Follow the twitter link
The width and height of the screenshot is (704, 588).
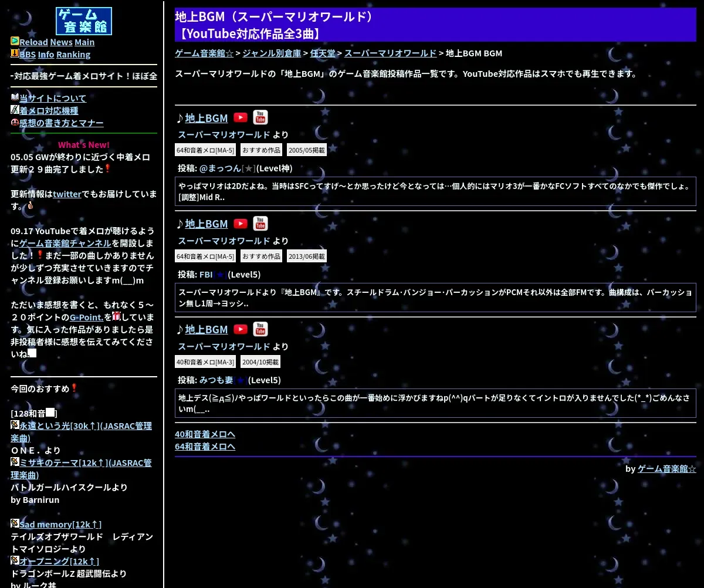tap(67, 194)
